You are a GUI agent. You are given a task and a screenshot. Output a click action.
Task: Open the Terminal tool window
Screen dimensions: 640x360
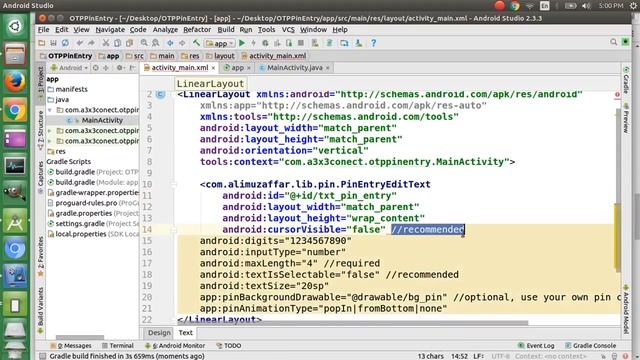point(118,346)
